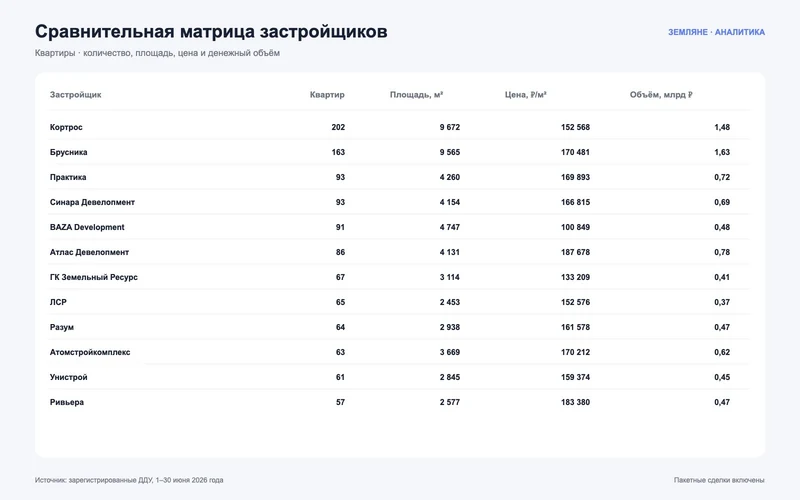
Task: Click price '169 893' for Практика
Action: pyautogui.click(x=576, y=177)
